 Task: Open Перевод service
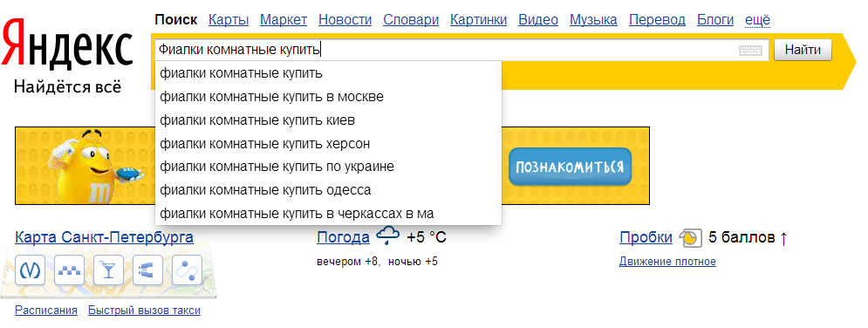click(657, 20)
